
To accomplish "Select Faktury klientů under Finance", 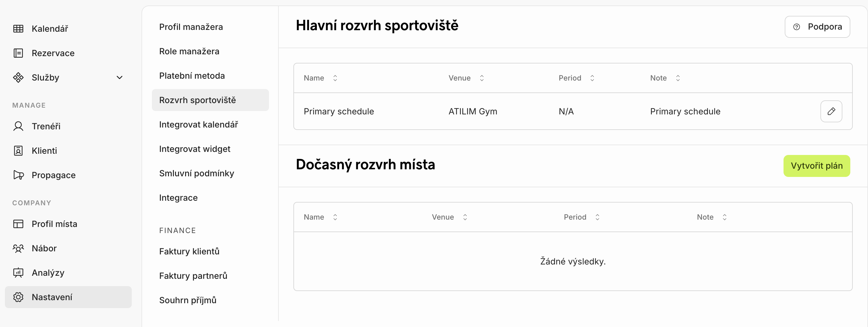I will pyautogui.click(x=189, y=251).
